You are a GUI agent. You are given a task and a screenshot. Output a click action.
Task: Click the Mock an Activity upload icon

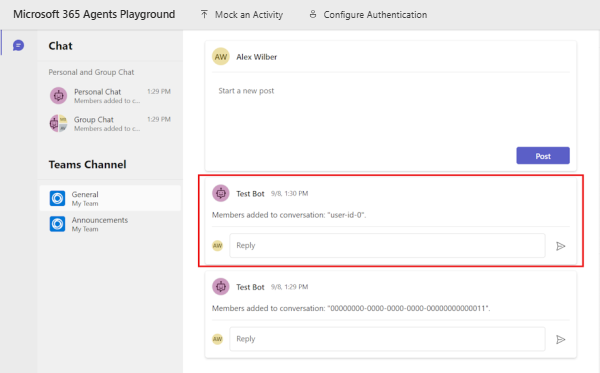(x=204, y=15)
